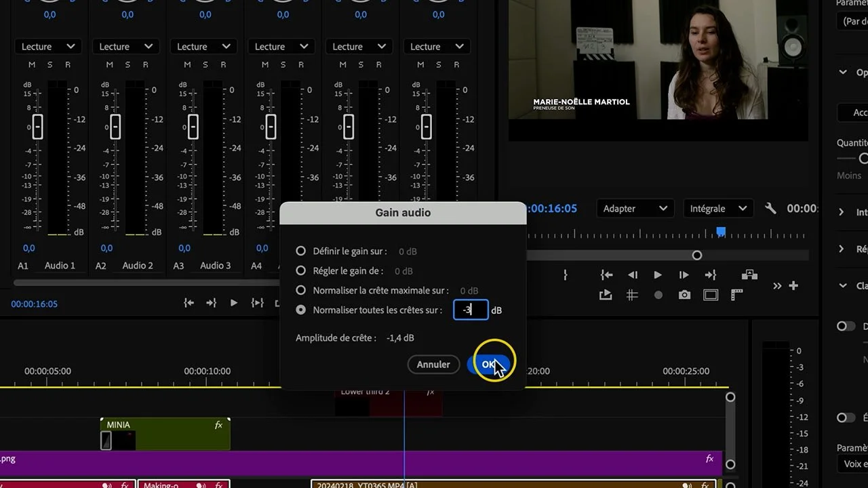The image size is (868, 488).
Task: Go to In point in Program monitor
Action: click(x=607, y=274)
